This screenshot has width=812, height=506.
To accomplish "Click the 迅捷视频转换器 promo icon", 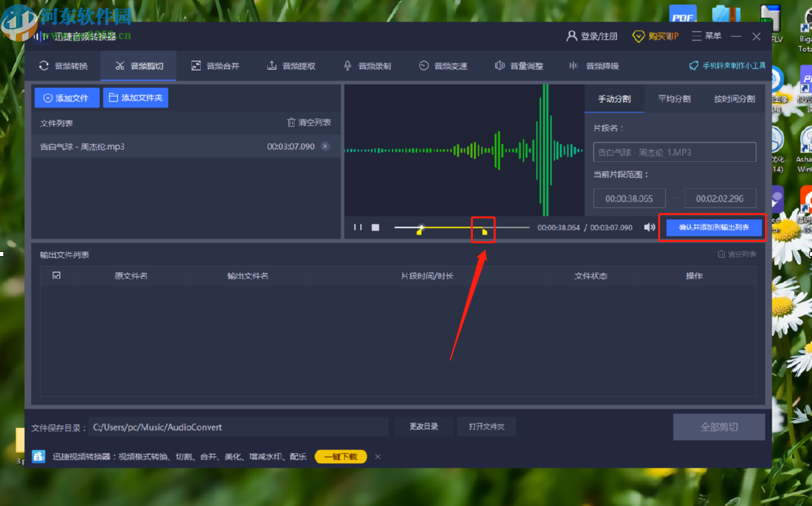I will tap(39, 456).
